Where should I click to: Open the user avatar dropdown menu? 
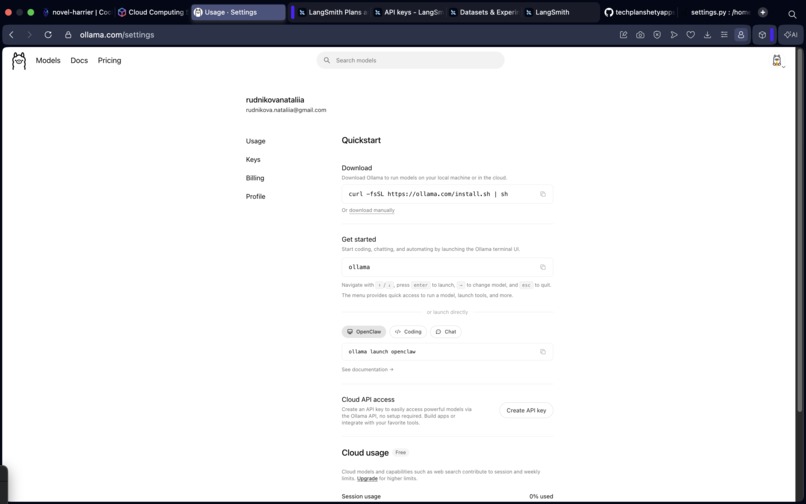(778, 61)
